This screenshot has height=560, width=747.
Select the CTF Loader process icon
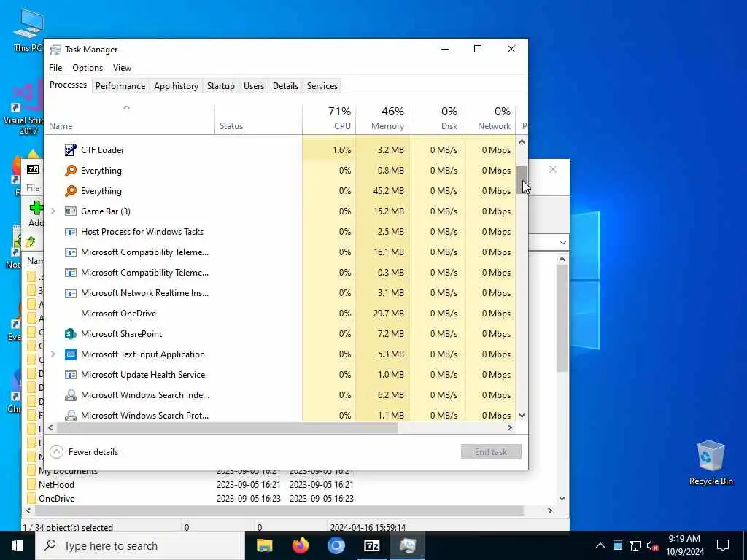[x=71, y=150]
